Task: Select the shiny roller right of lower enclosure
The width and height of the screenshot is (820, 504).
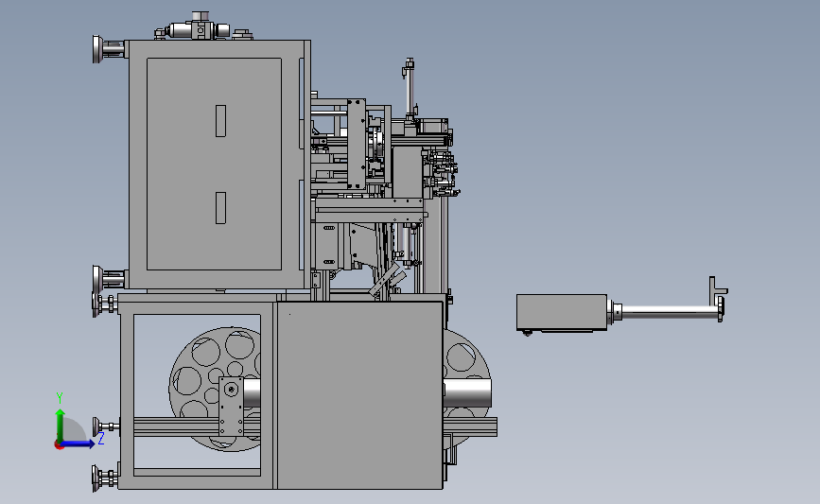Action: (467, 393)
